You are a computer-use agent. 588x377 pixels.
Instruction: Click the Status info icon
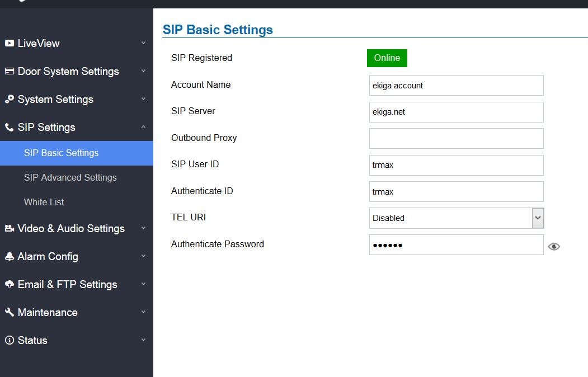(9, 340)
